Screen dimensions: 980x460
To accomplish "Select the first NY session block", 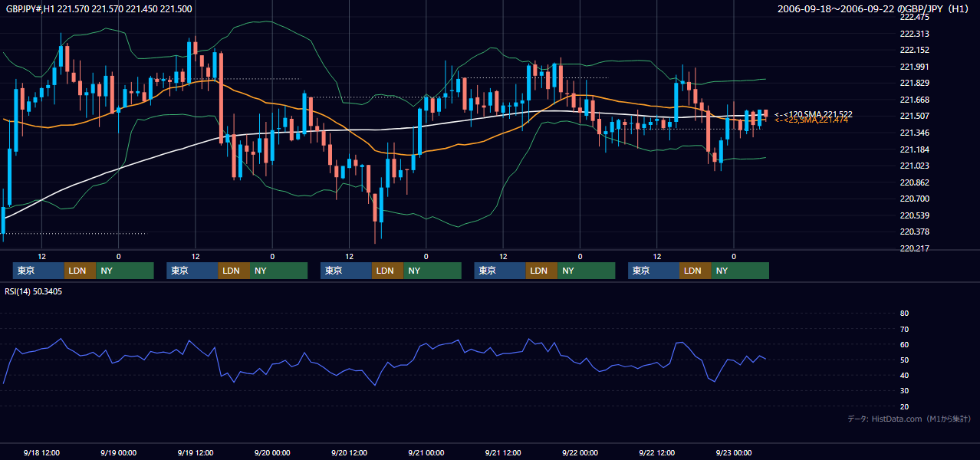I will click(x=125, y=271).
